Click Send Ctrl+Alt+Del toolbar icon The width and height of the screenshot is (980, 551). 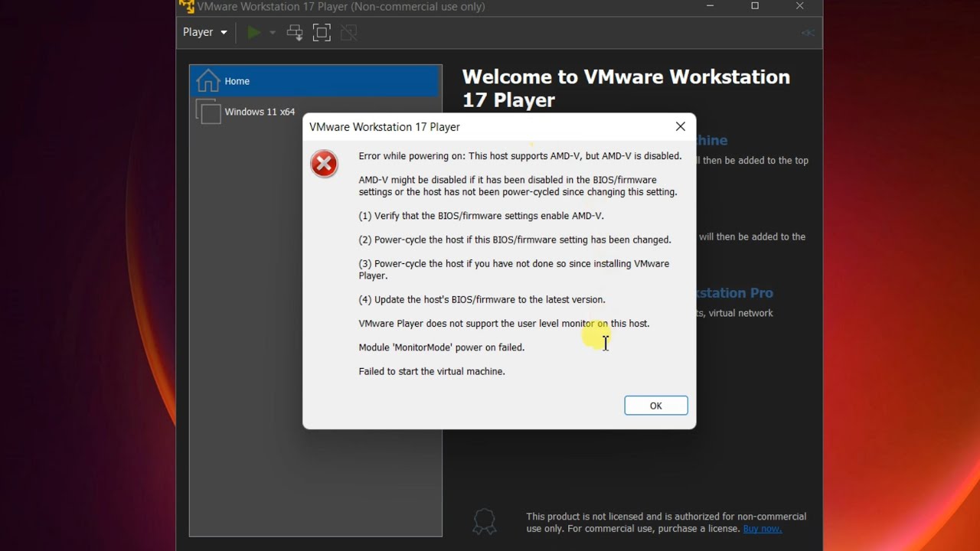[295, 32]
